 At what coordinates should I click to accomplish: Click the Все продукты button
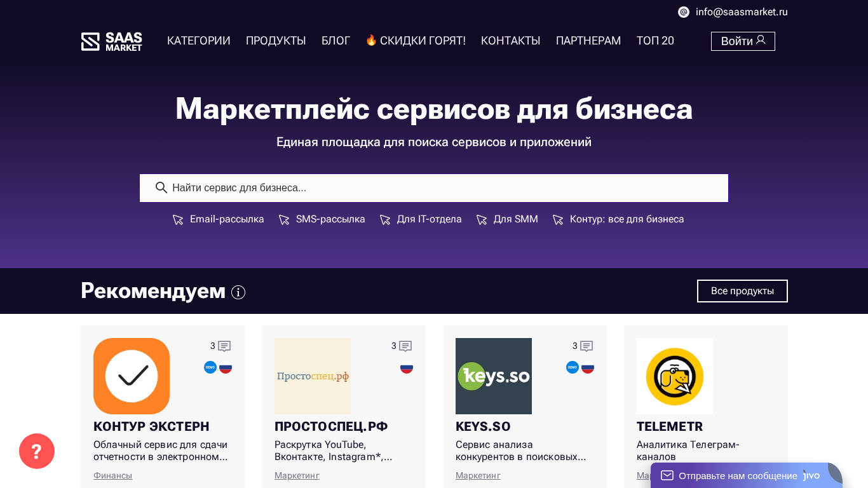tap(742, 291)
